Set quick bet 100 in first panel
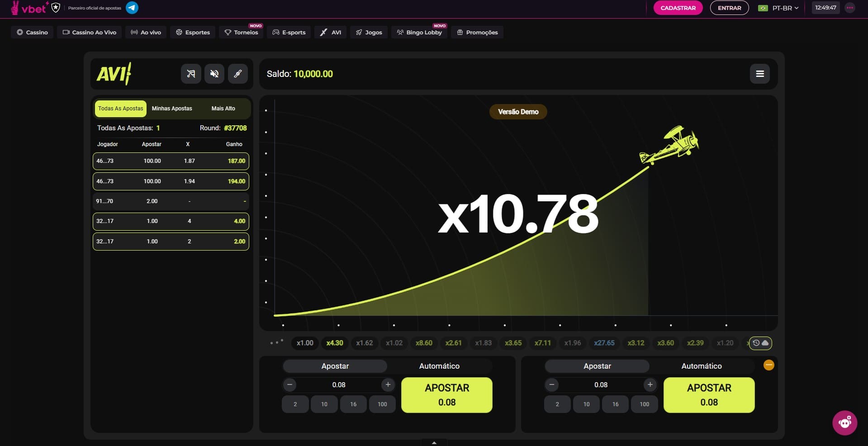This screenshot has width=868, height=446. tap(382, 404)
